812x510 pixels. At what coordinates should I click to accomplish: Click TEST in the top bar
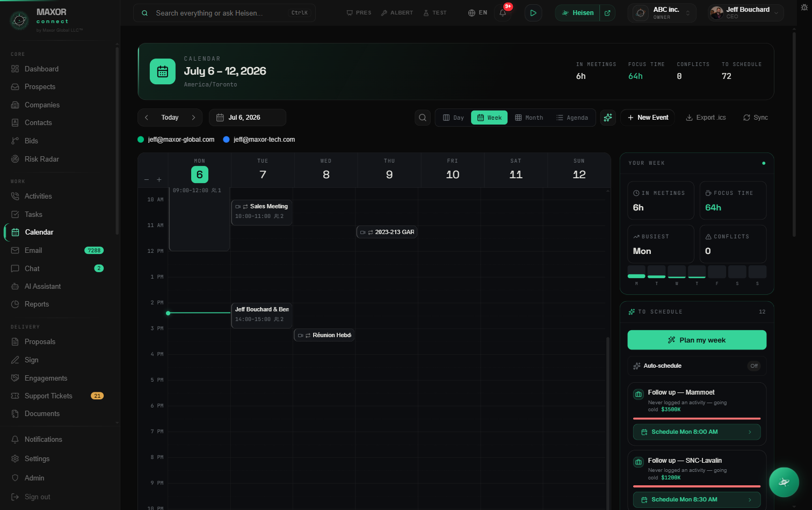click(435, 13)
